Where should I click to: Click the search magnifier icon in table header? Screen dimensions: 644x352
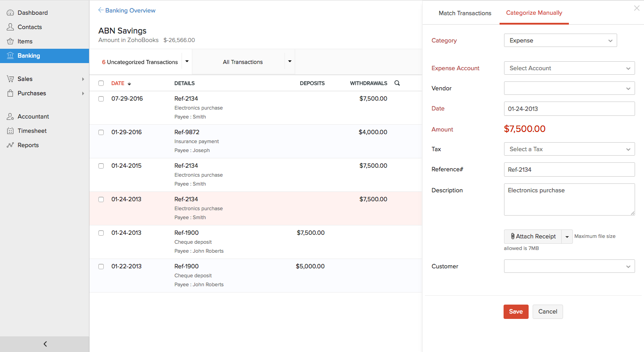point(397,83)
